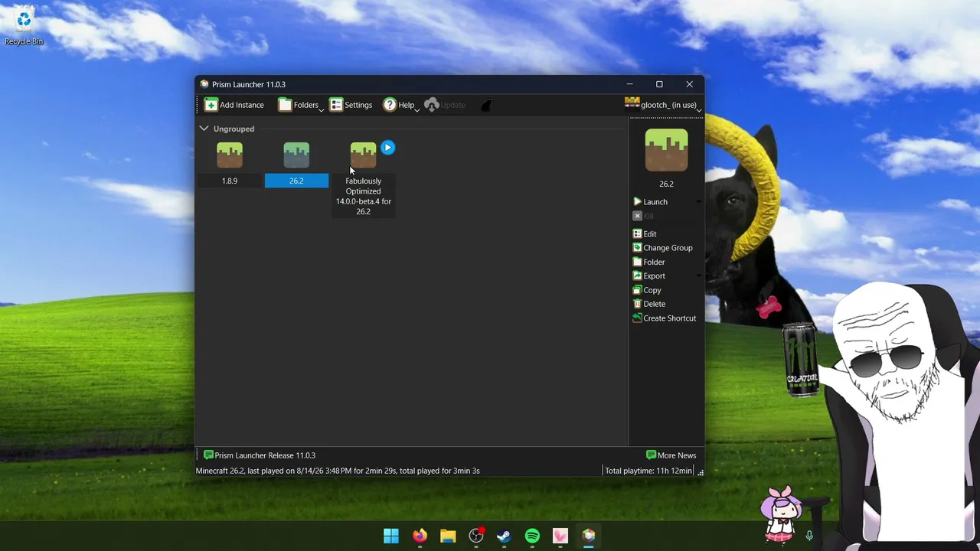Click the Minecraft 26.2 last played status text
Screen dimensions: 980x551
[338, 471]
